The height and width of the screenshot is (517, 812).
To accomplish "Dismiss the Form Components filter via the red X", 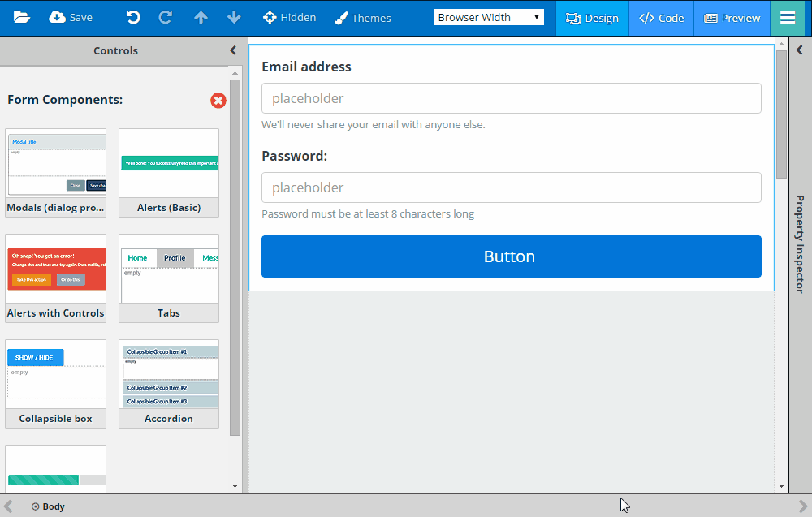I will [x=218, y=101].
